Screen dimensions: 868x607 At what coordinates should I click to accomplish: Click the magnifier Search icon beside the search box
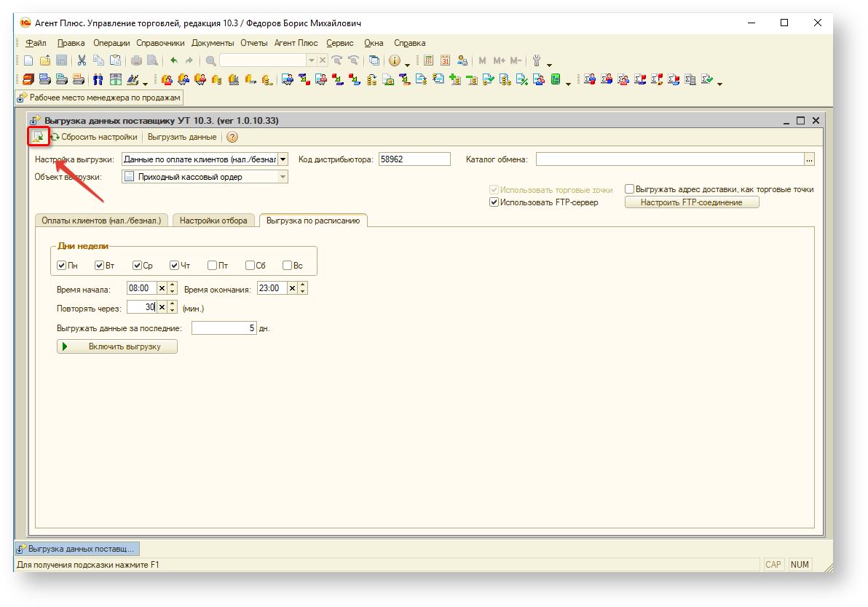tap(210, 60)
